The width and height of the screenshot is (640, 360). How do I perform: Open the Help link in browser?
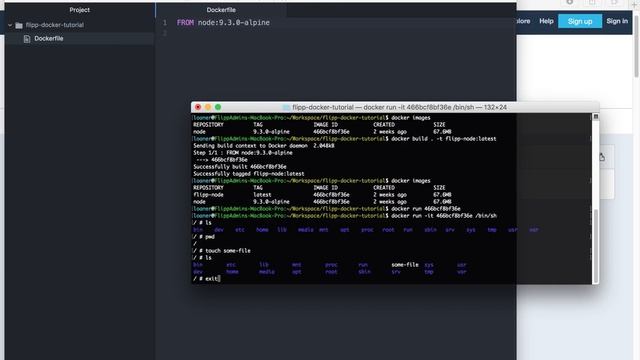coord(546,21)
